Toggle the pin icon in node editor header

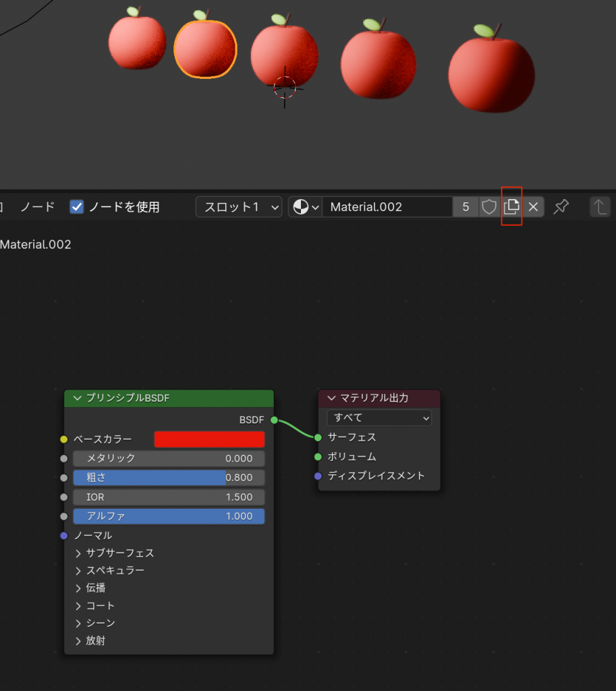coord(561,207)
